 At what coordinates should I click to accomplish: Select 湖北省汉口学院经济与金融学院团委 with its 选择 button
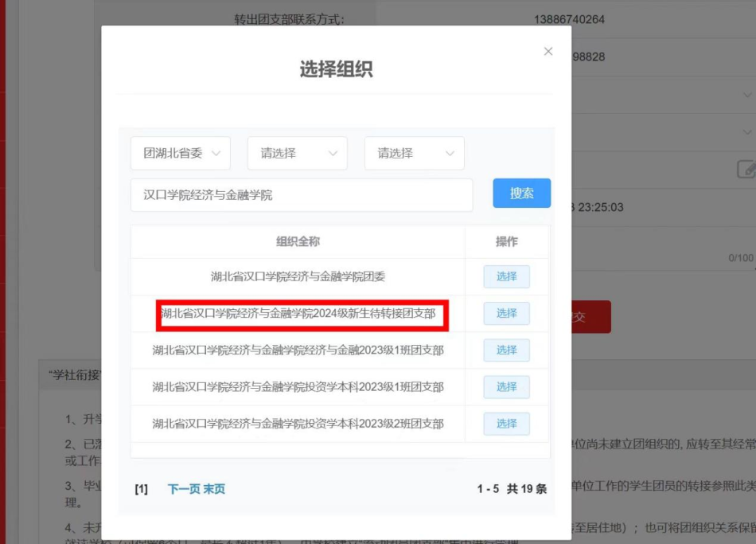point(506,276)
